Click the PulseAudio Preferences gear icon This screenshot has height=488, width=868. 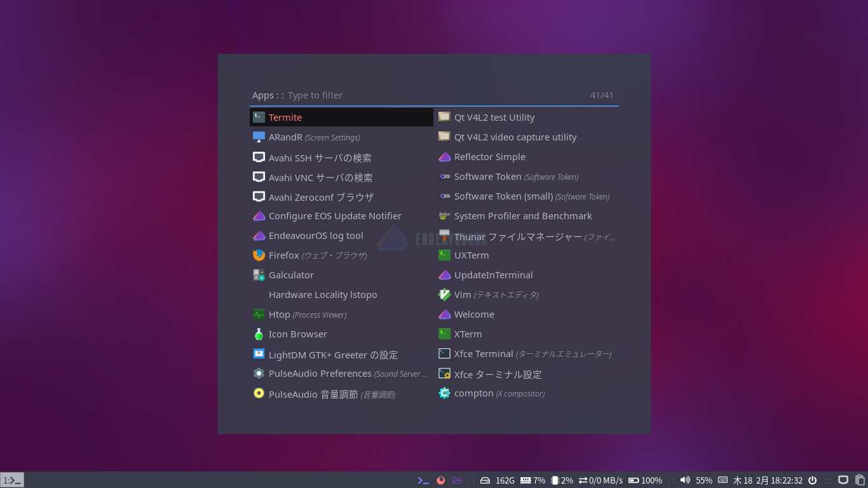(259, 373)
